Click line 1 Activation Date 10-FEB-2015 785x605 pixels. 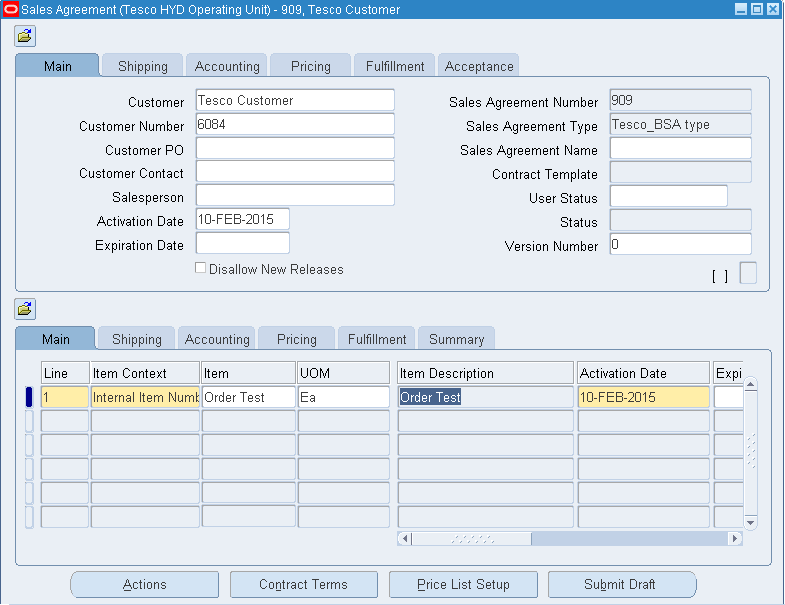(x=643, y=397)
